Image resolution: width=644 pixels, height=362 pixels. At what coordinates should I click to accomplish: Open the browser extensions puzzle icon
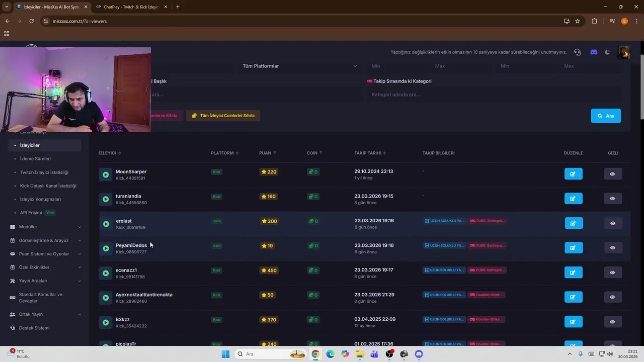click(x=595, y=21)
